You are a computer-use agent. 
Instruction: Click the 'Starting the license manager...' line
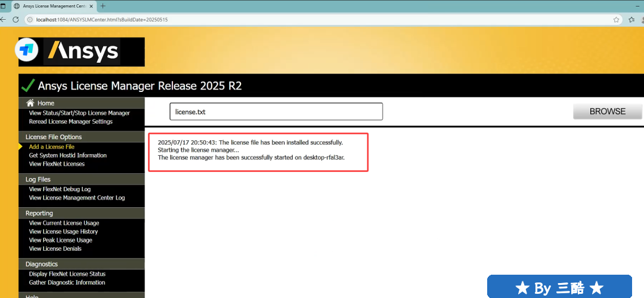199,150
